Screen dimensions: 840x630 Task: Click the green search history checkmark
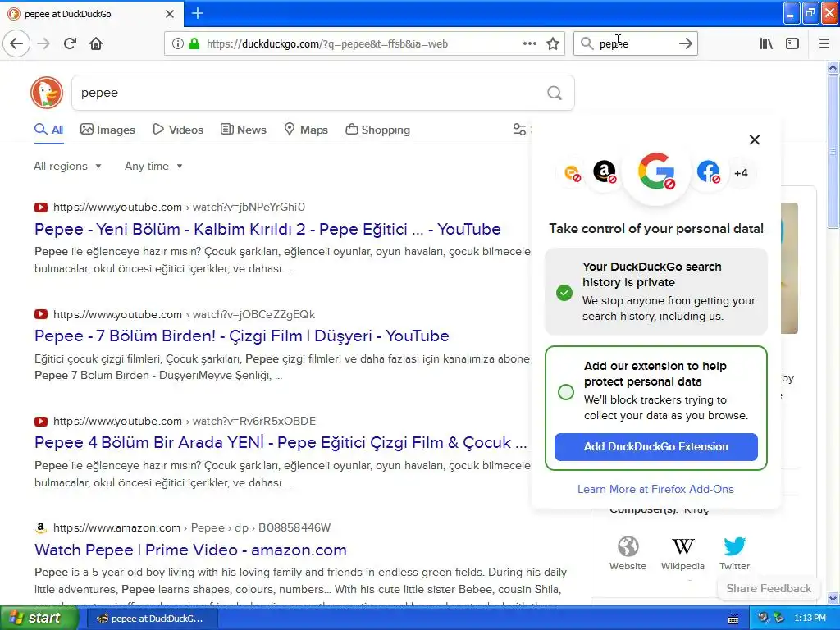564,293
